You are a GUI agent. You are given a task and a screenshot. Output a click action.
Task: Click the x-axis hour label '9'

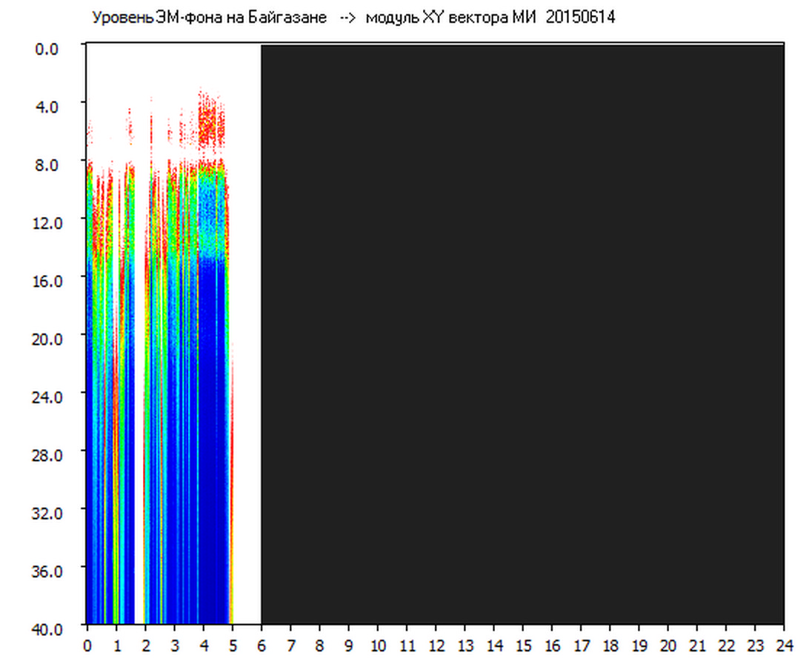point(349,646)
